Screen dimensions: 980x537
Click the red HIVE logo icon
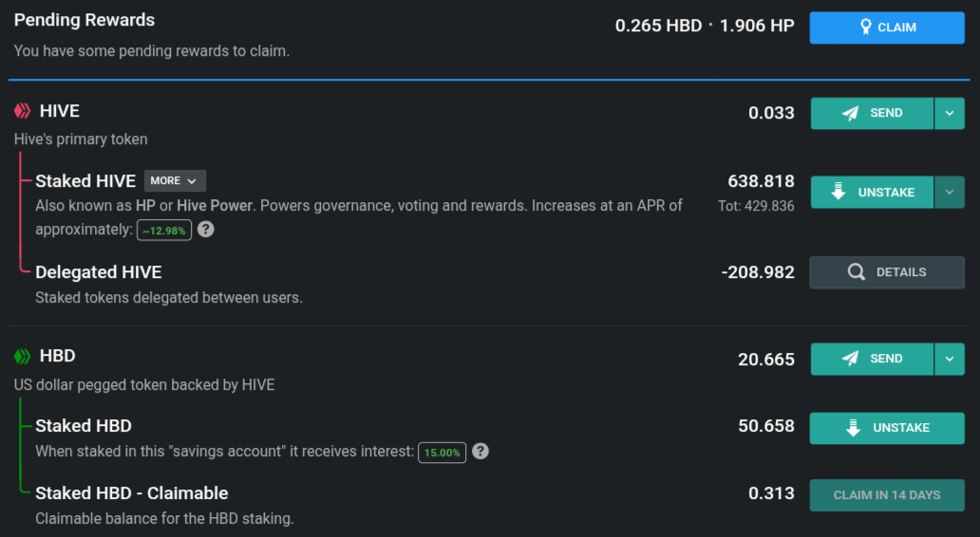click(x=22, y=111)
